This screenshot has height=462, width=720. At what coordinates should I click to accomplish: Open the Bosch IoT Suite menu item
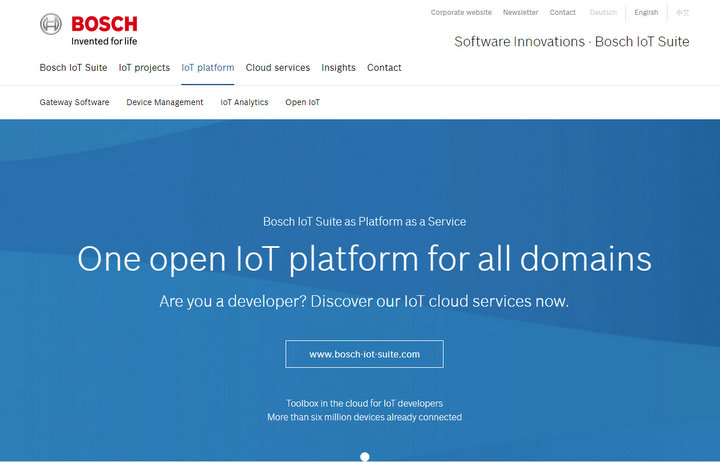(73, 68)
